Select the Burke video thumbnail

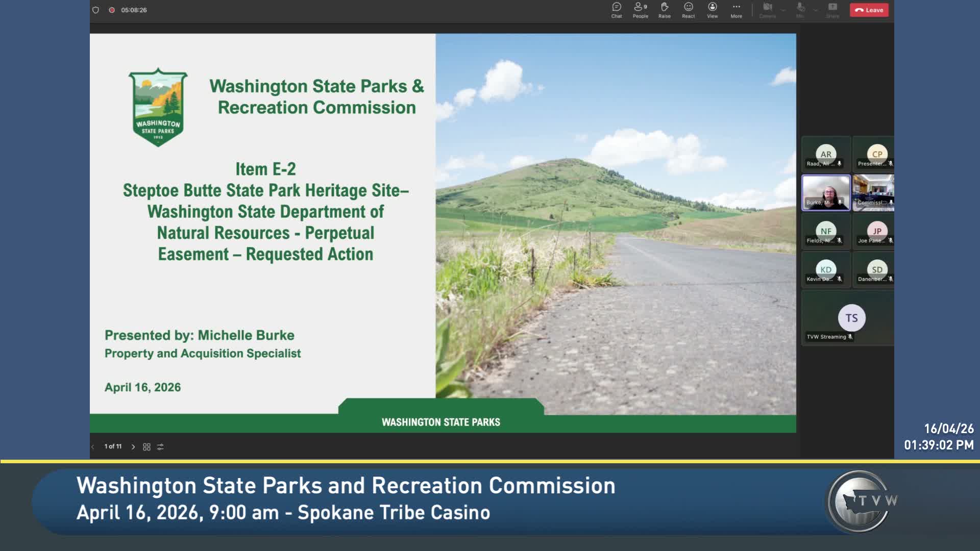825,193
